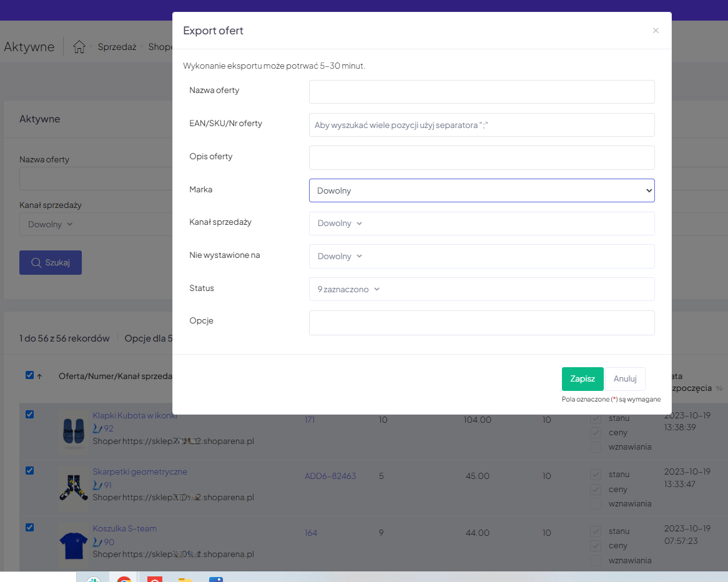The height and width of the screenshot is (582, 728).
Task: Go to Sprzedaż in the breadcrumb
Action: point(117,47)
